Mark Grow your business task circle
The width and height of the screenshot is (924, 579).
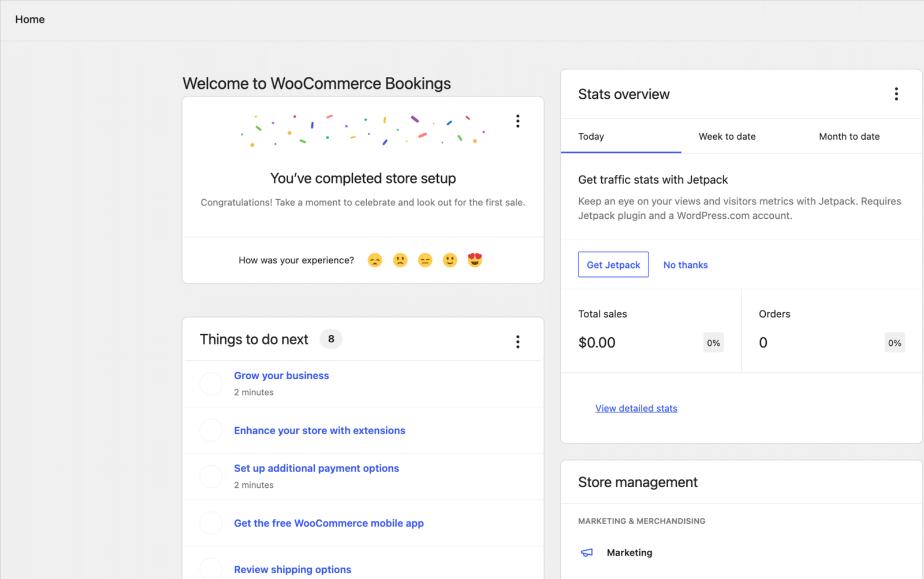tap(211, 384)
